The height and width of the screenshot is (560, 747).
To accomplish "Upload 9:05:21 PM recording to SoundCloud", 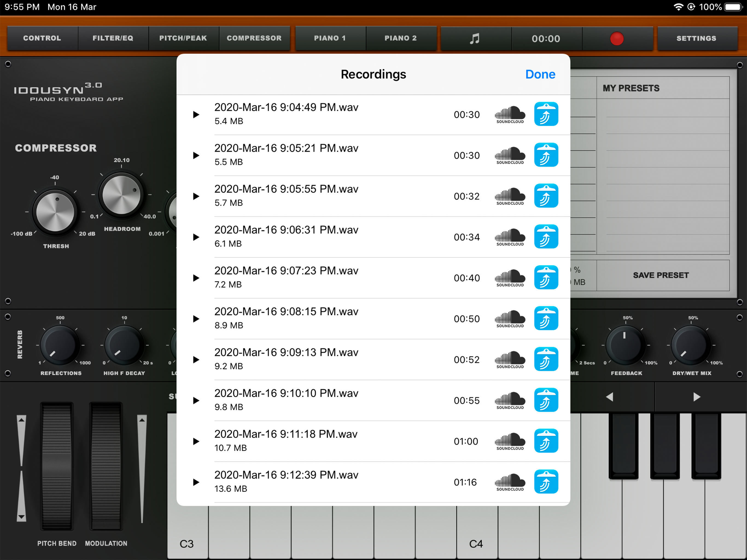I will pos(510,155).
